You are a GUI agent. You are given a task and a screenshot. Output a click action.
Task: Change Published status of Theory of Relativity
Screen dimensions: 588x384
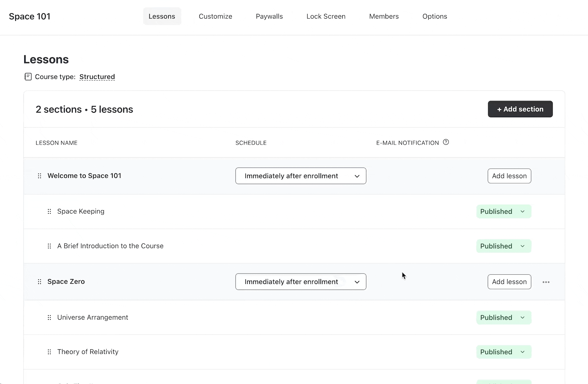(503, 352)
